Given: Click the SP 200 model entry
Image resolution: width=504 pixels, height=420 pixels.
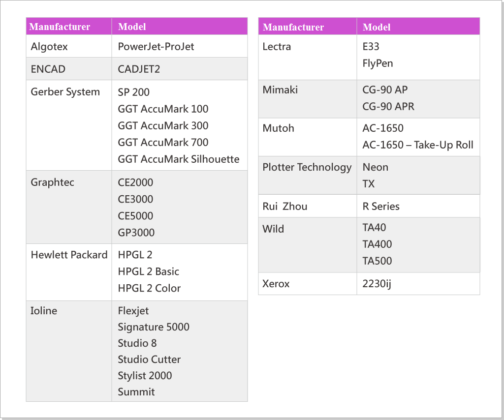Looking at the screenshot, I should coord(133,92).
